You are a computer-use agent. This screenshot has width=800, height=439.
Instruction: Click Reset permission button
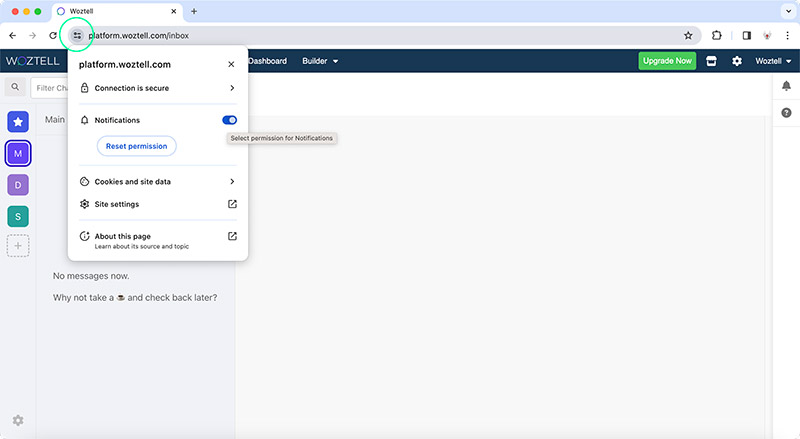(137, 146)
